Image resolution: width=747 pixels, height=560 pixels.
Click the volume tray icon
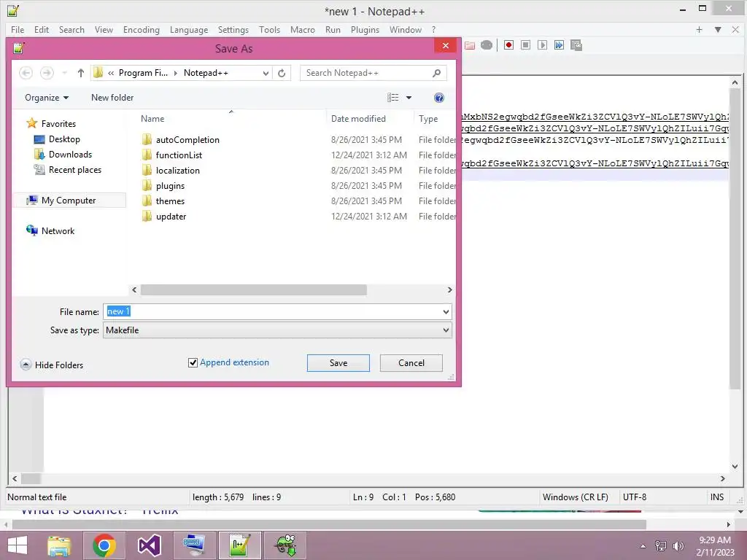coord(678,545)
